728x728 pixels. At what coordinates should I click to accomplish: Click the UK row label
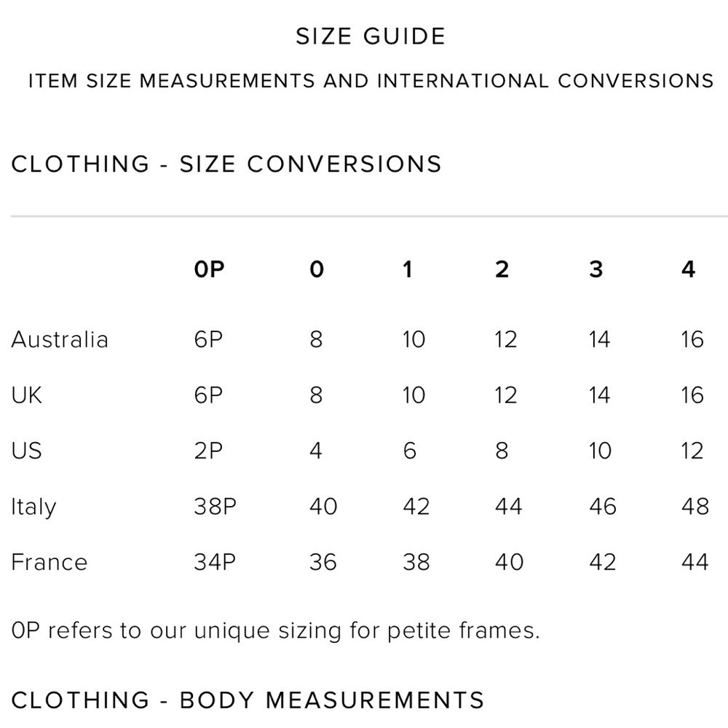tap(27, 395)
